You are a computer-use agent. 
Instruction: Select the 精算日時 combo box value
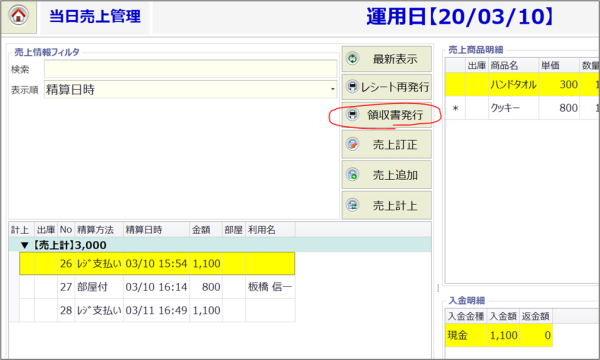[x=191, y=90]
